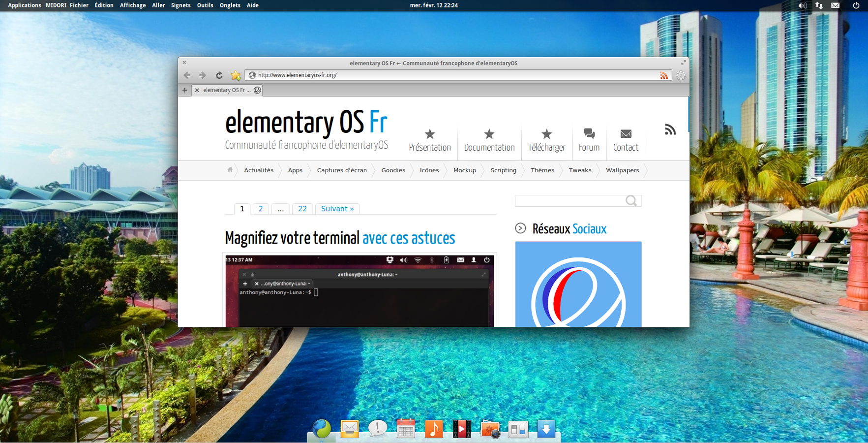
Task: Click the terminal screenshot thumbnail
Action: tap(359, 290)
